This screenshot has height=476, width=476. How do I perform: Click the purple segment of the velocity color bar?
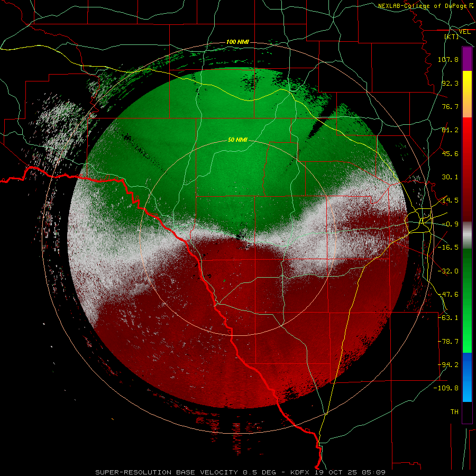pos(467,59)
